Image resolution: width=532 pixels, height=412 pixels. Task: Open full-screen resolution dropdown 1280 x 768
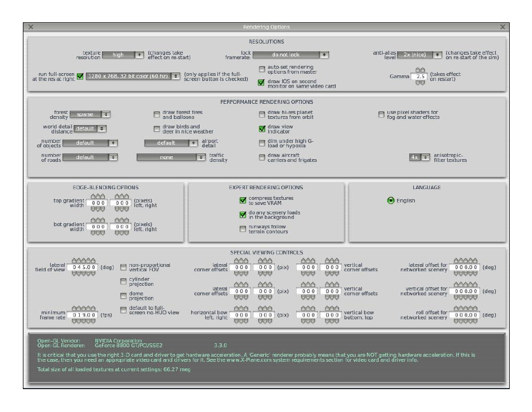coord(133,76)
